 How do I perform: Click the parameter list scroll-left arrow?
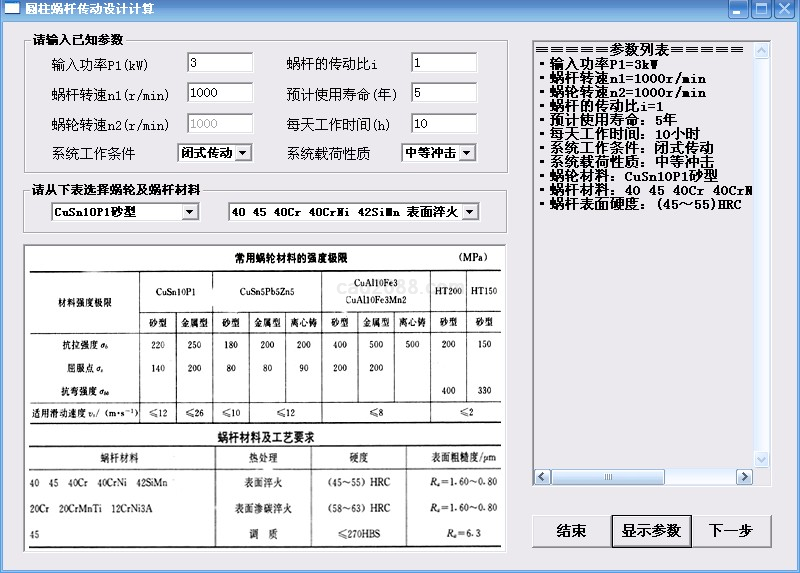[540, 478]
